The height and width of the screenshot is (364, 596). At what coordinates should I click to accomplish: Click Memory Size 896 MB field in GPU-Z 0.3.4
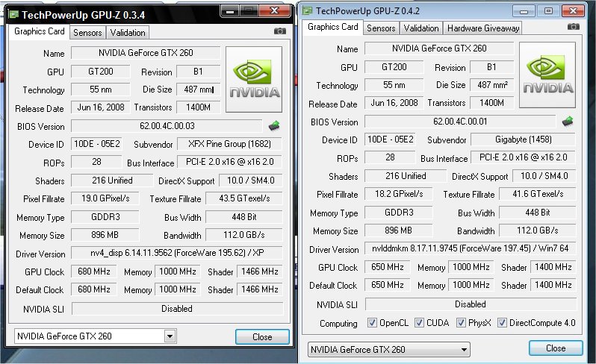105,235
